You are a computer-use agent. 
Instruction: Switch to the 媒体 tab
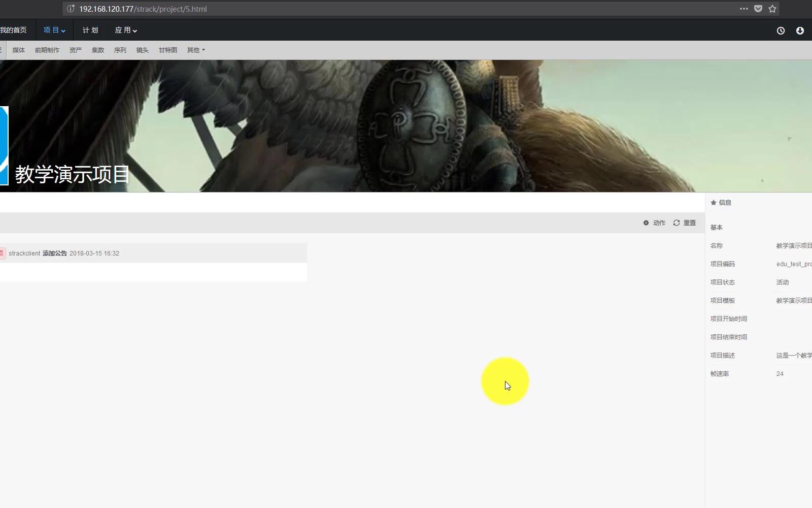19,50
